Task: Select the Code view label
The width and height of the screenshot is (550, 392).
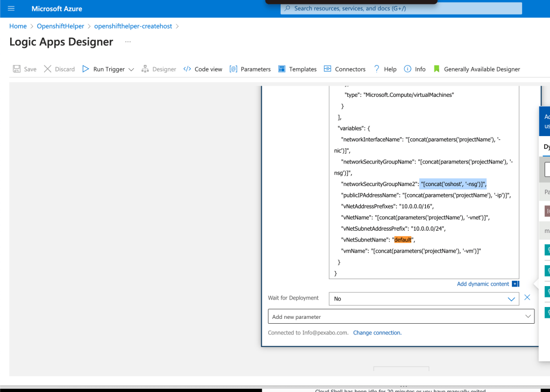Action: tap(209, 69)
